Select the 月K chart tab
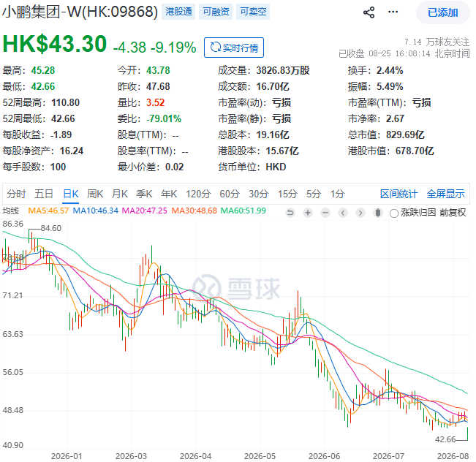The image size is (476, 462). pyautogui.click(x=120, y=194)
